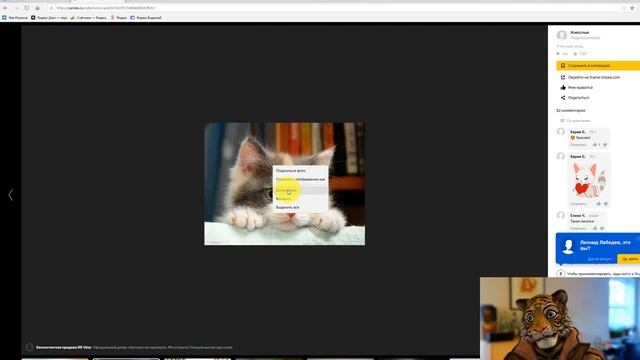This screenshot has width=640, height=360.
Task: Go to previous image with left chevron
Action: pos(11,195)
